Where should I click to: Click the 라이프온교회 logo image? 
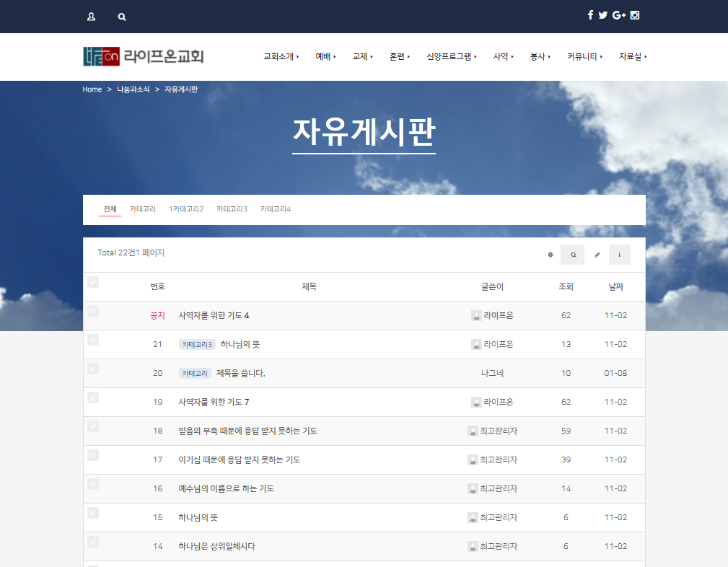(x=141, y=56)
